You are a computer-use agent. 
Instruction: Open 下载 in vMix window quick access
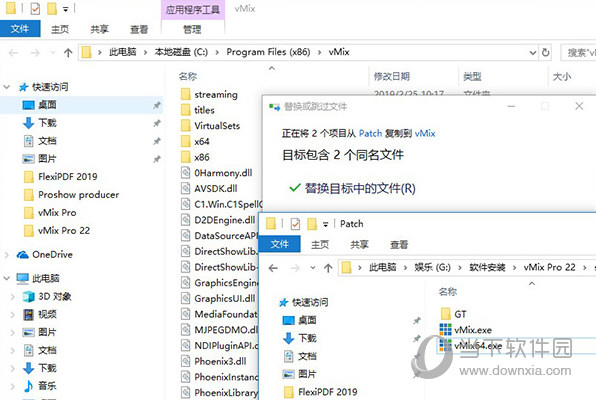tap(47, 123)
